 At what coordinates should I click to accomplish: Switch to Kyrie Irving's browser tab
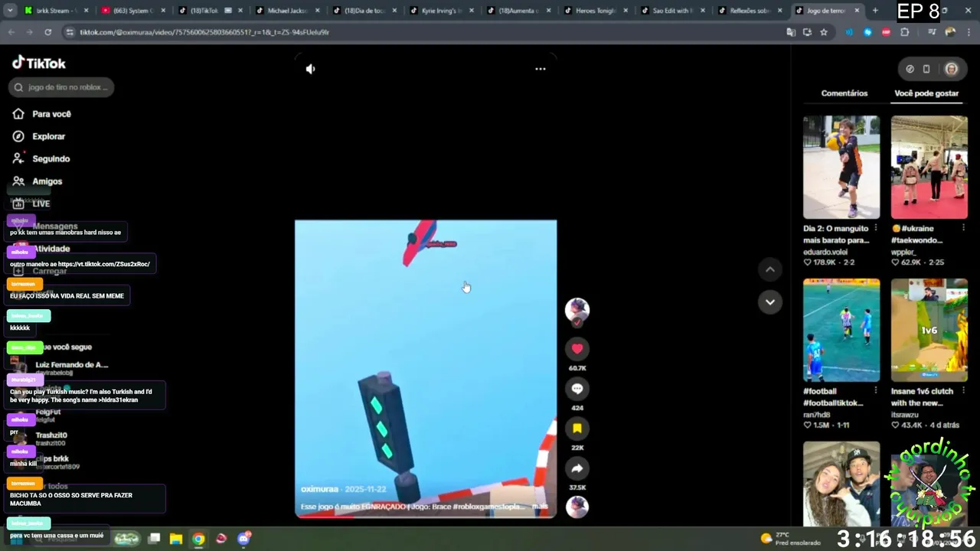tap(442, 11)
